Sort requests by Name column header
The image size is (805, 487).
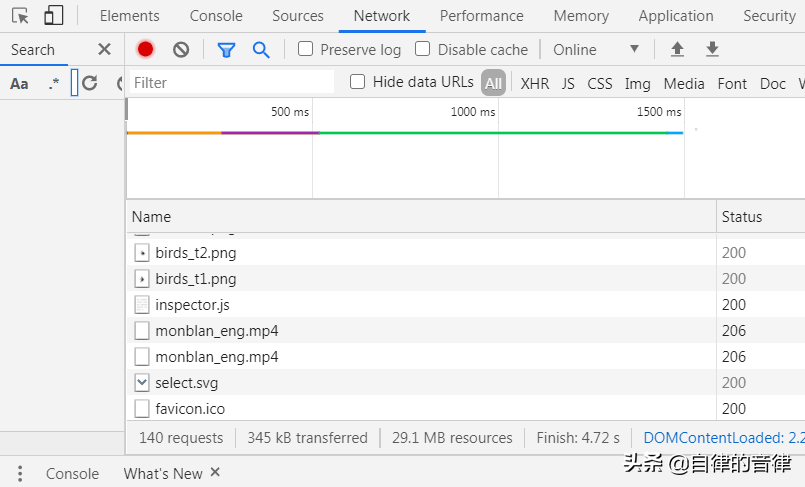click(152, 217)
